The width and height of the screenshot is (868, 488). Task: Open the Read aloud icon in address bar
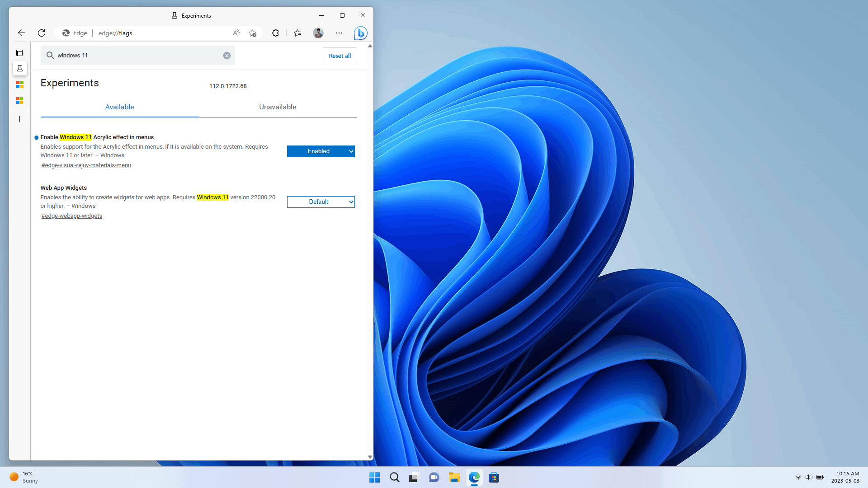[x=236, y=33]
